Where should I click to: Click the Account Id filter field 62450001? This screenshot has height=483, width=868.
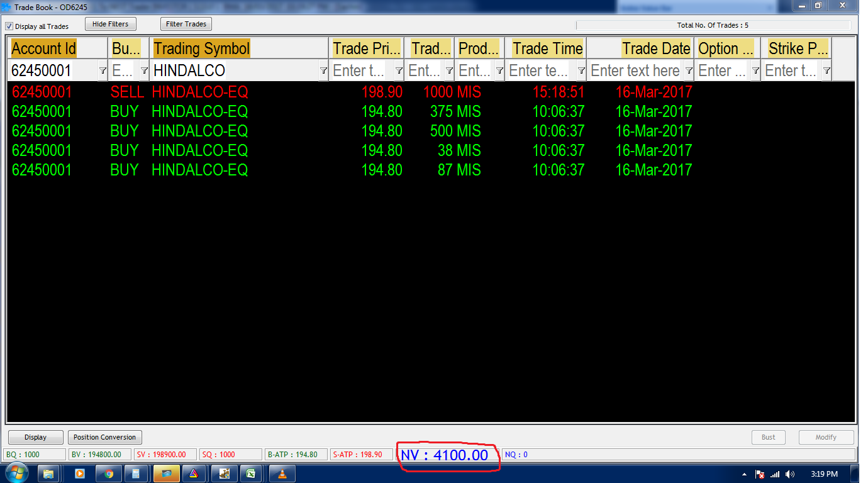[x=53, y=70]
